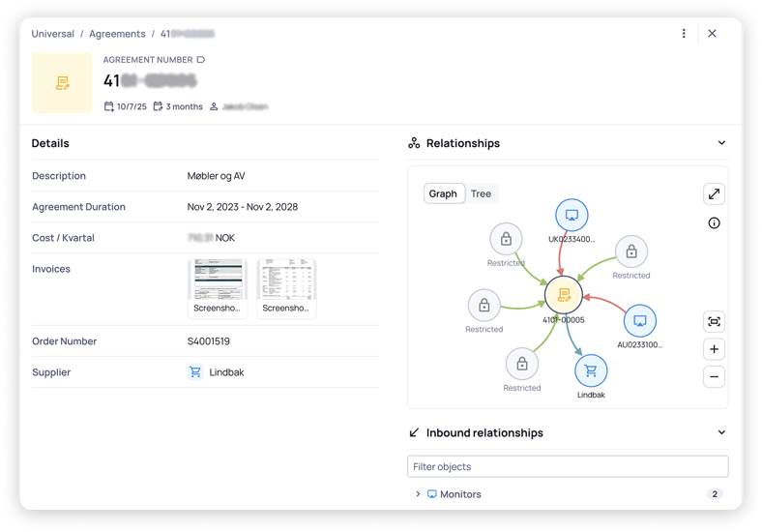
Task: Open the Lindbak supplier link
Action: click(x=226, y=372)
